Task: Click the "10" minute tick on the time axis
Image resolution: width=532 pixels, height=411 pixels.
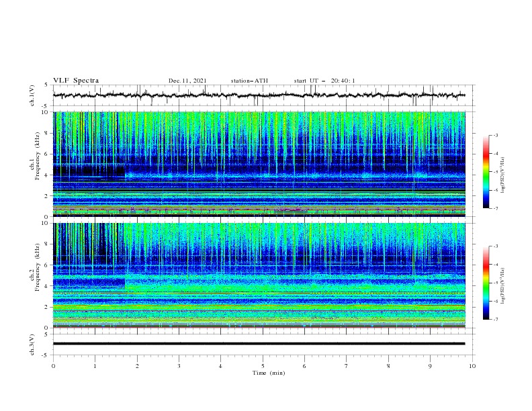Action: pos(472,366)
